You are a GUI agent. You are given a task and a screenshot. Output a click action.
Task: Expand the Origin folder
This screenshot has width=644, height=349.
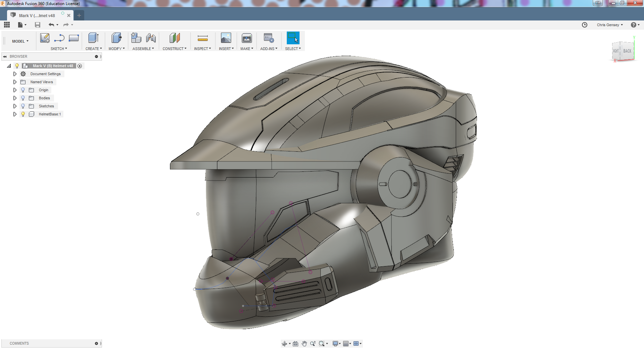pos(15,90)
